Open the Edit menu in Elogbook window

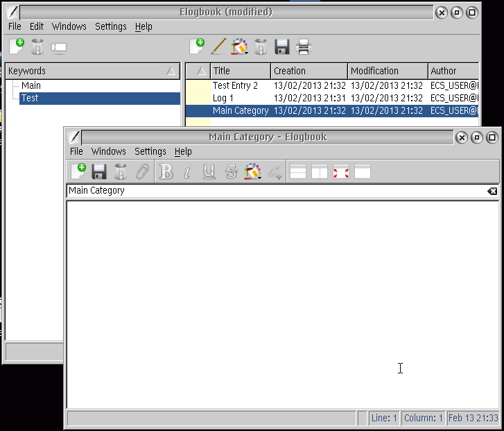click(x=37, y=26)
